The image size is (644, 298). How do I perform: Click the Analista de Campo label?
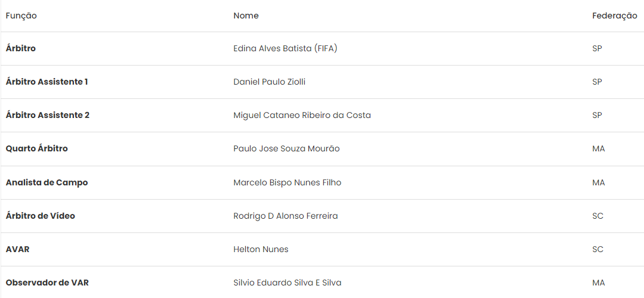[47, 182]
